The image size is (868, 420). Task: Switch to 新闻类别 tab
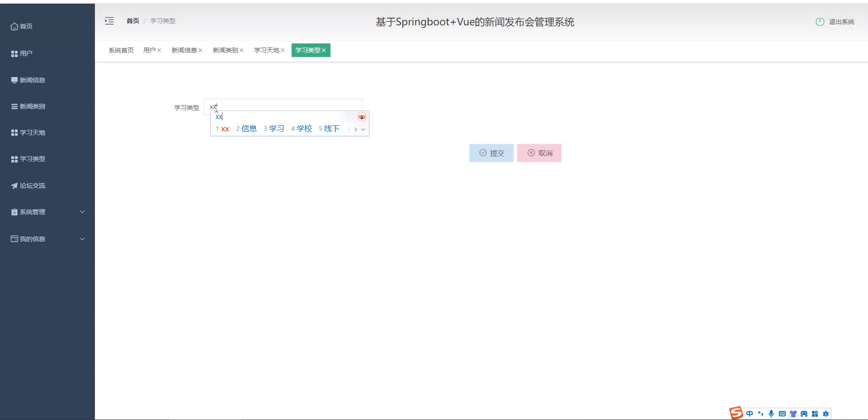(x=226, y=50)
